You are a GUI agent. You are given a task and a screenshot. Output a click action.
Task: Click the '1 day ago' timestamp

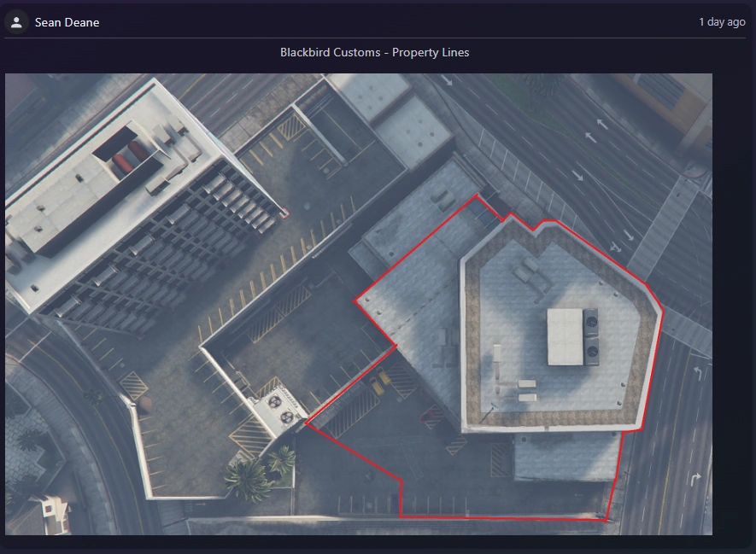(722, 22)
